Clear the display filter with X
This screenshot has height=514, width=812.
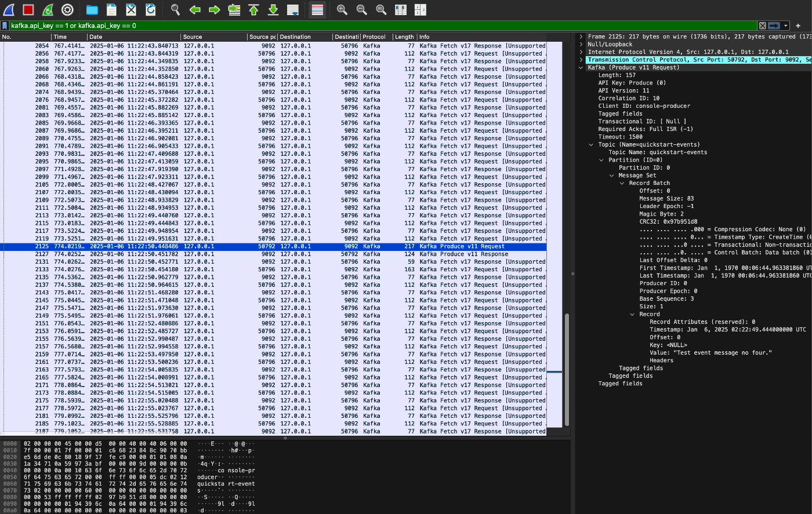tap(762, 25)
